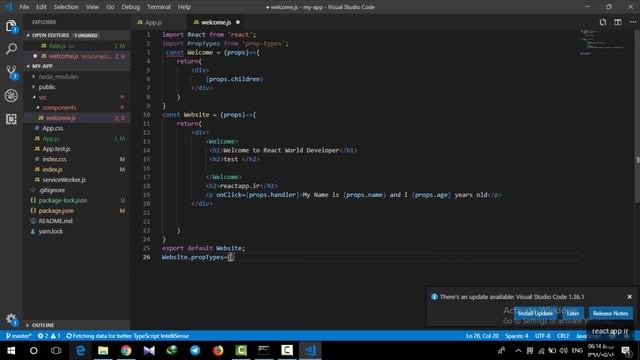Open the terminal window taskbar icon
This screenshot has width=640, height=360.
[x=264, y=351]
